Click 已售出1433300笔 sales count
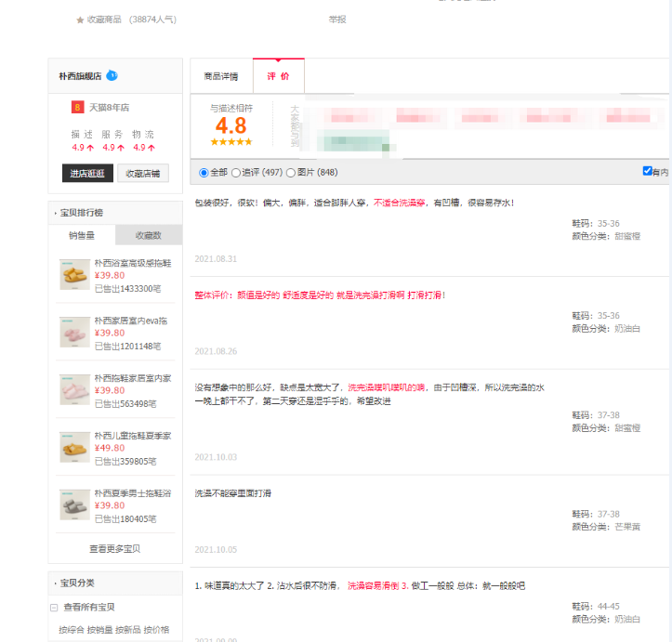The image size is (672, 642). coord(127,289)
